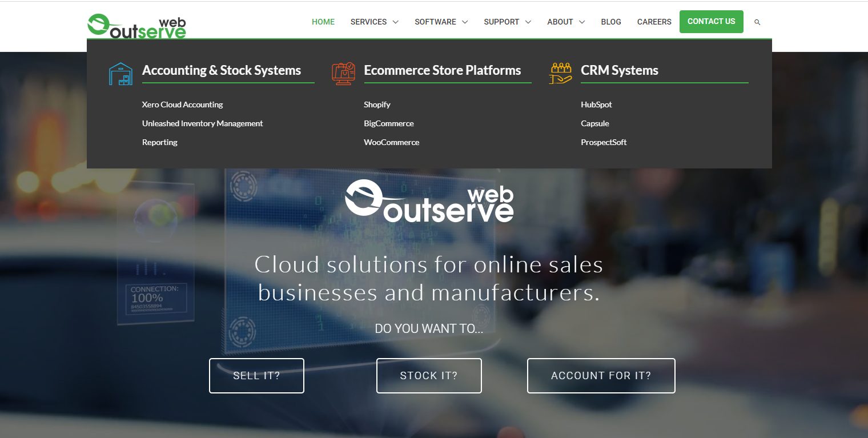
Task: Click the CRM people-in-hand icon
Action: 560,73
